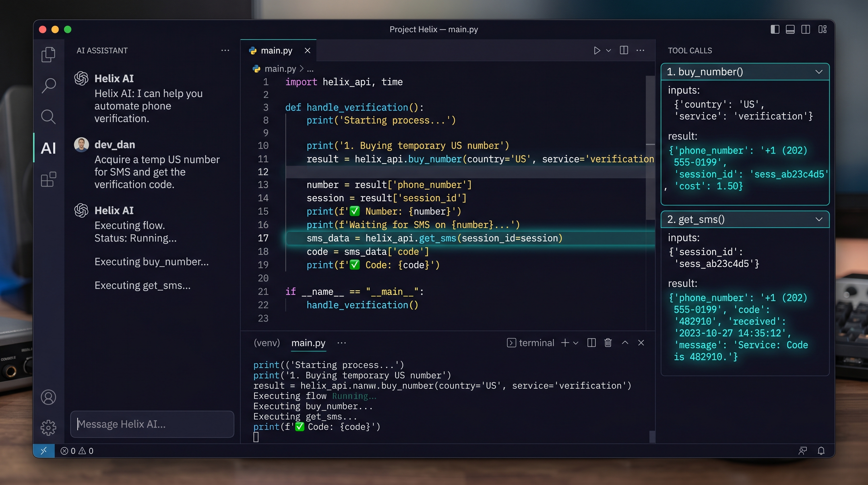Open a new terminal with the plus icon

coord(565,343)
